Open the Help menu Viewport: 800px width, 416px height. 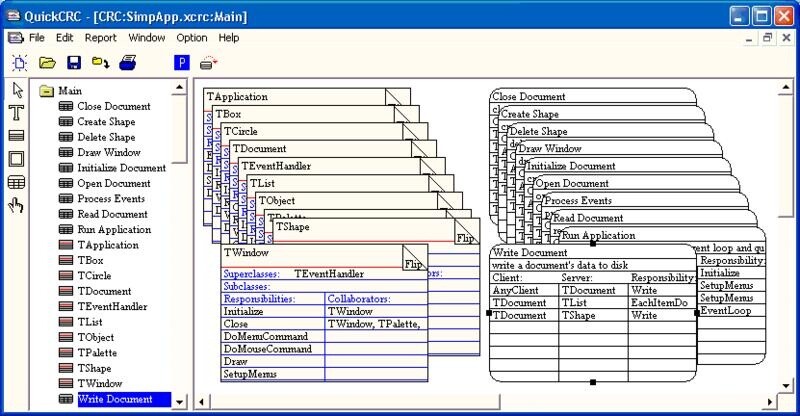tap(229, 38)
